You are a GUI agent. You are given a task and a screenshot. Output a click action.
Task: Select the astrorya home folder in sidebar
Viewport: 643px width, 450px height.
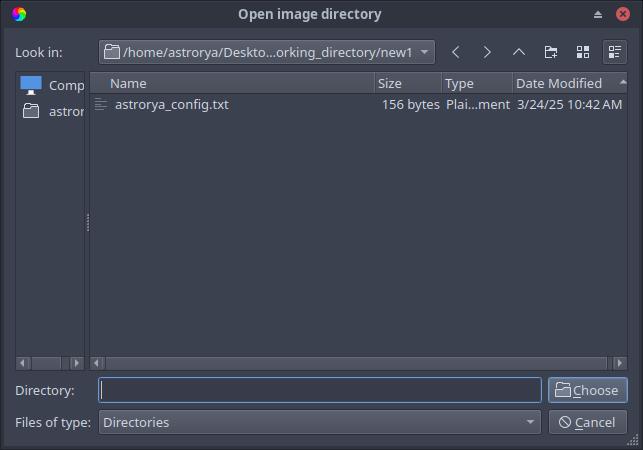coord(52,111)
